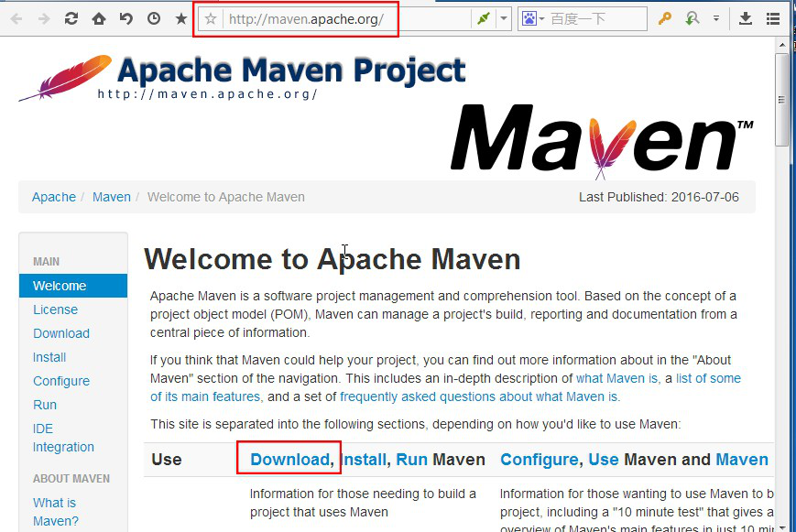The width and height of the screenshot is (796, 532).
Task: Open browsing history clock icon
Action: [x=154, y=18]
